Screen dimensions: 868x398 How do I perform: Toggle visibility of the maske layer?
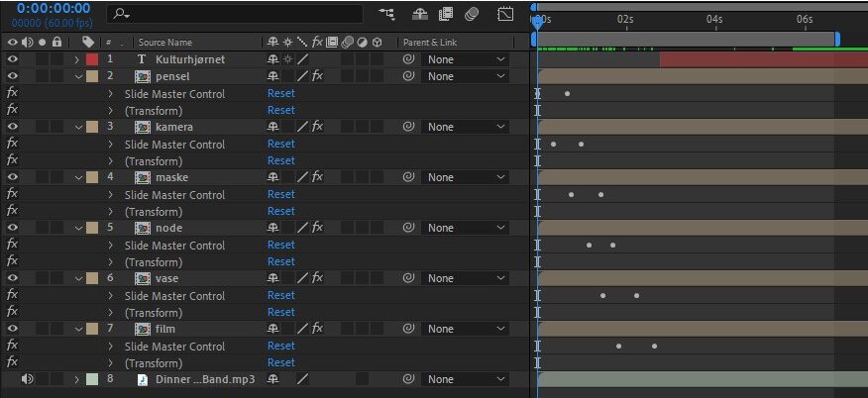click(x=13, y=177)
